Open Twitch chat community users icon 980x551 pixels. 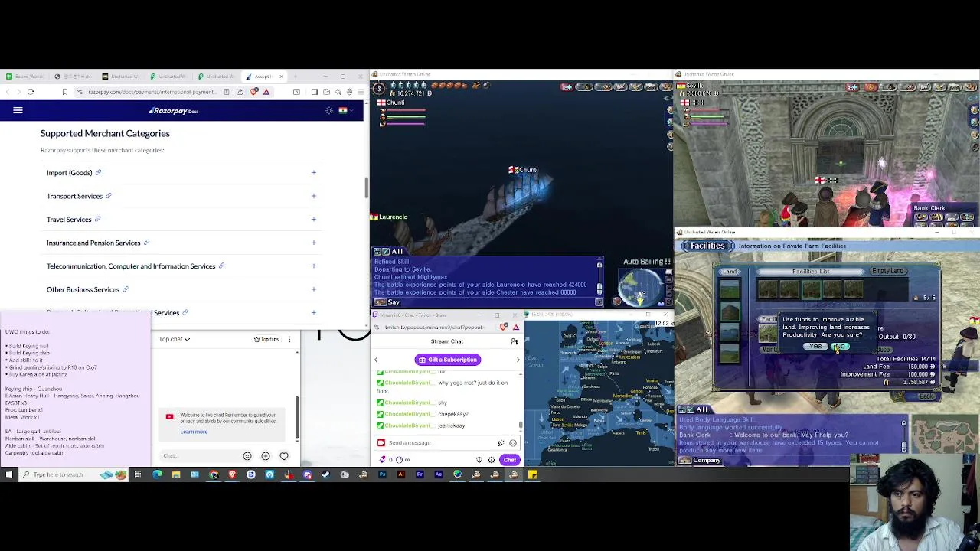[514, 341]
